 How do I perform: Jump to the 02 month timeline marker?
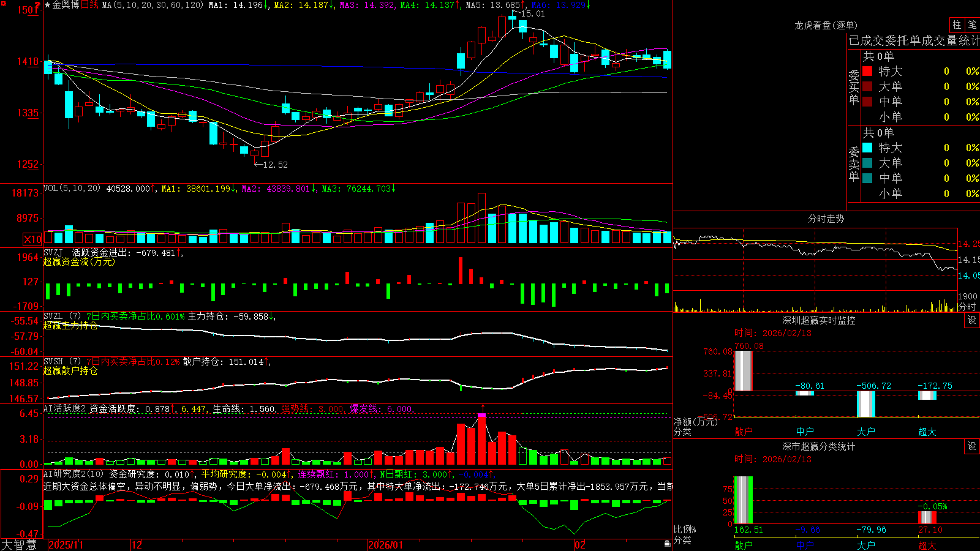pos(580,545)
